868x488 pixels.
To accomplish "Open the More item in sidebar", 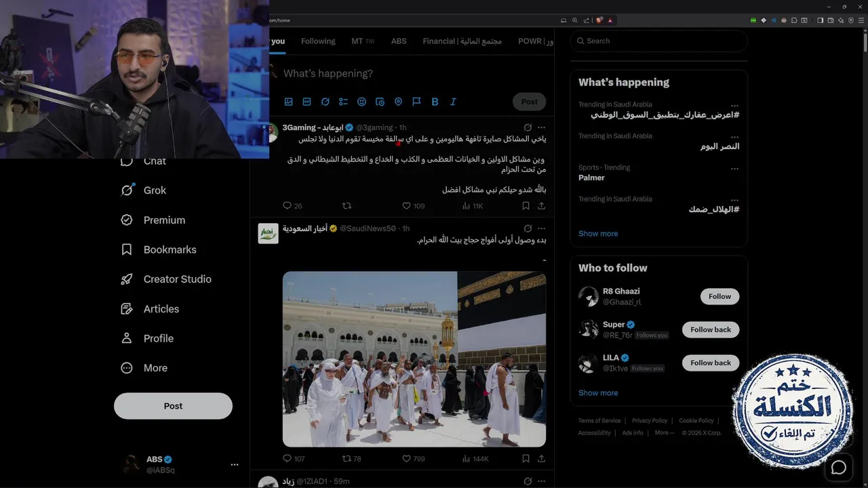I will point(144,368).
